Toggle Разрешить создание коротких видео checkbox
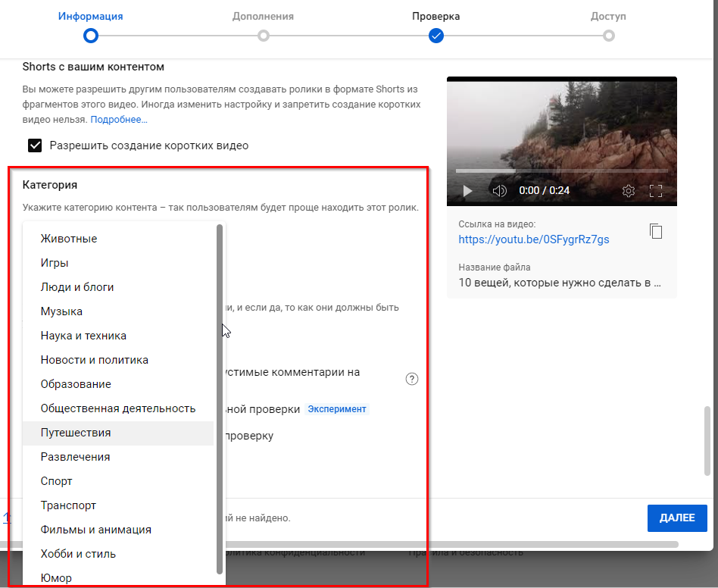Viewport: 718px width, 588px height. pos(35,145)
